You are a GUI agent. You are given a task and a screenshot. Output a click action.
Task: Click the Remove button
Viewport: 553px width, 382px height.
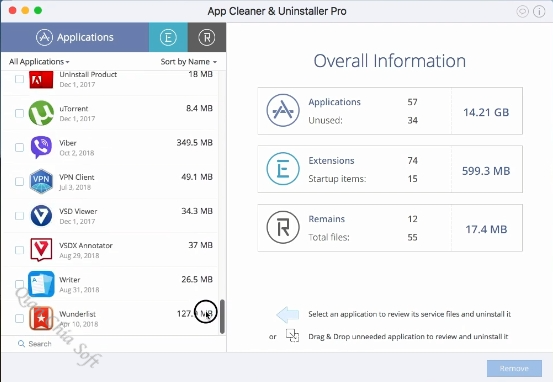click(x=514, y=369)
